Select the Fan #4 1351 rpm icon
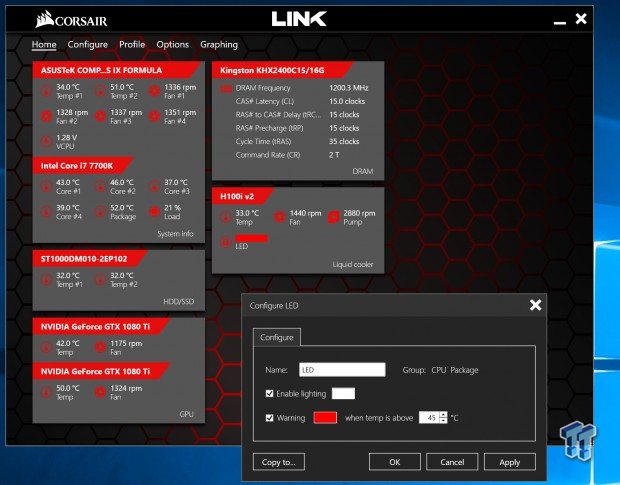This screenshot has height=485, width=620. (x=154, y=116)
